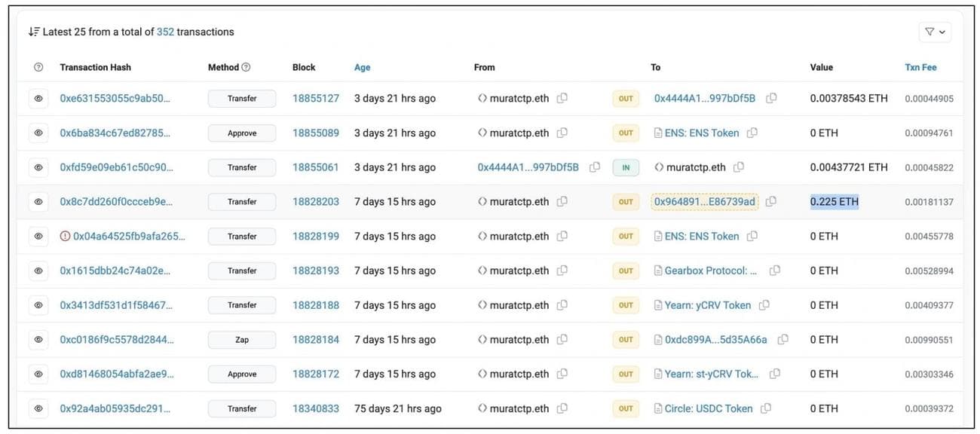Toggle the Age column to date format
Viewport: 980px width, 434px height.
click(x=362, y=67)
